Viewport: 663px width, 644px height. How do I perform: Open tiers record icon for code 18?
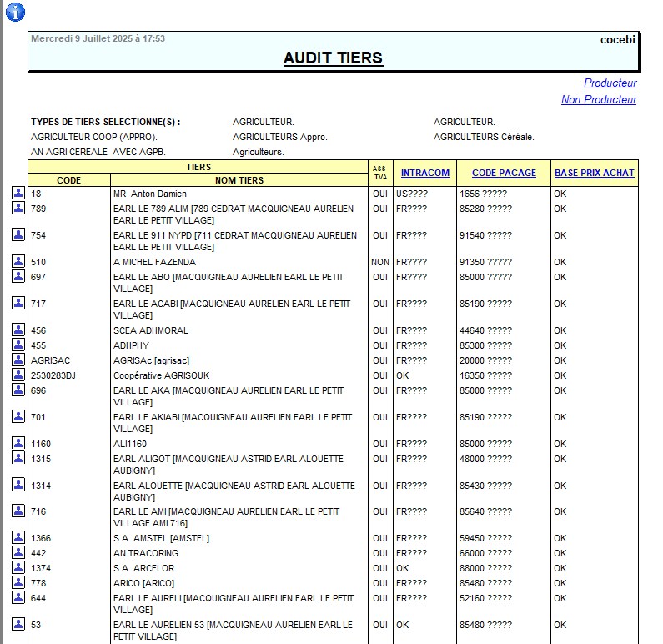[18, 193]
